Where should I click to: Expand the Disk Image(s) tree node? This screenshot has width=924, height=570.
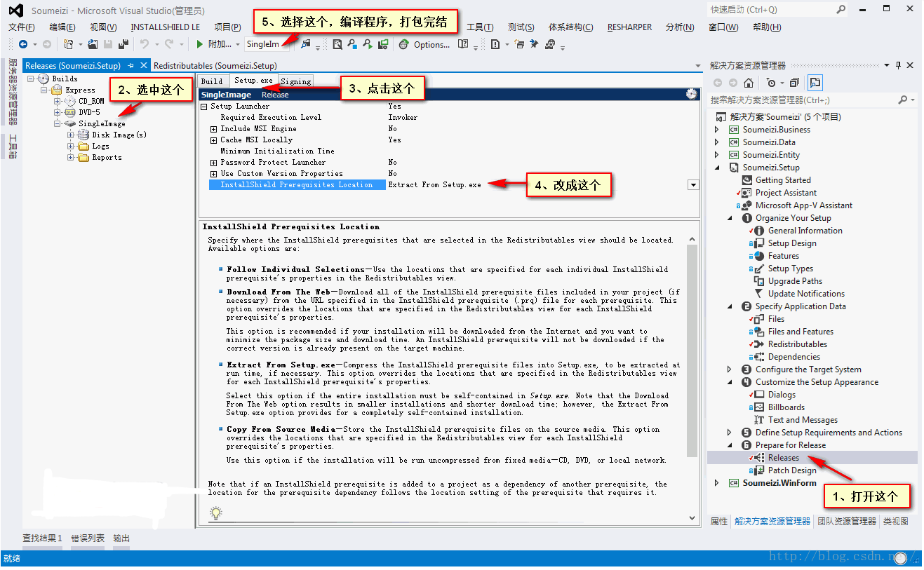(71, 135)
